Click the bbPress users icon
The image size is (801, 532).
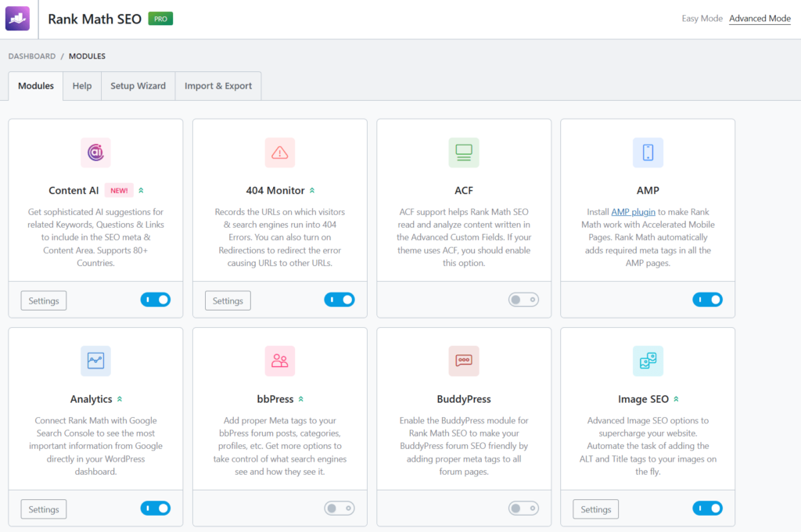coord(279,361)
